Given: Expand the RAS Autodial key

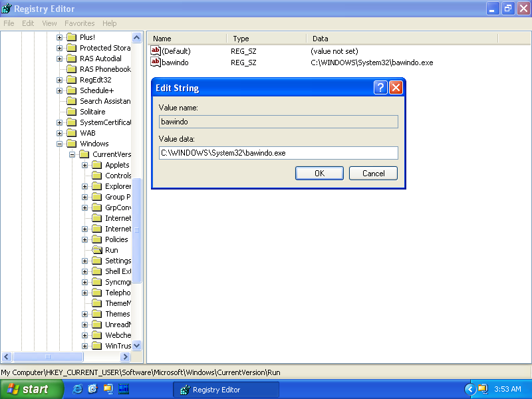Looking at the screenshot, I should [x=59, y=59].
